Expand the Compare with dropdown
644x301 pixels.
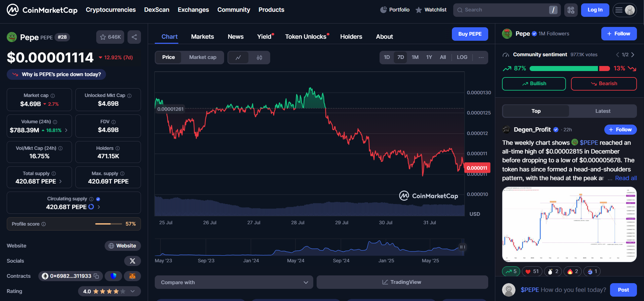[234, 282]
